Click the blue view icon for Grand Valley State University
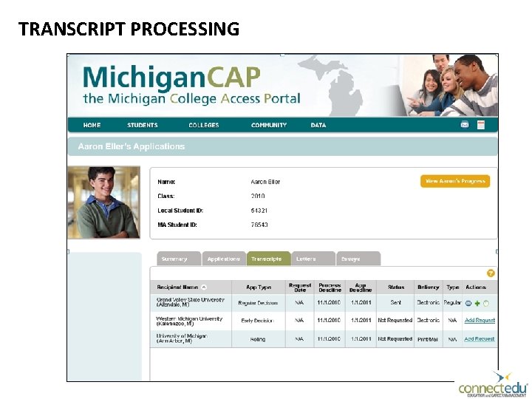Viewport: 532px width, 399px height. [x=468, y=304]
